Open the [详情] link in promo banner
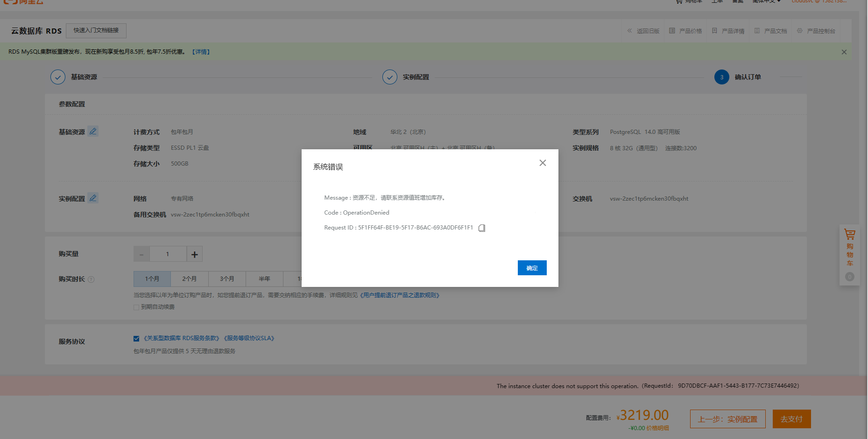The width and height of the screenshot is (868, 439). (x=201, y=52)
